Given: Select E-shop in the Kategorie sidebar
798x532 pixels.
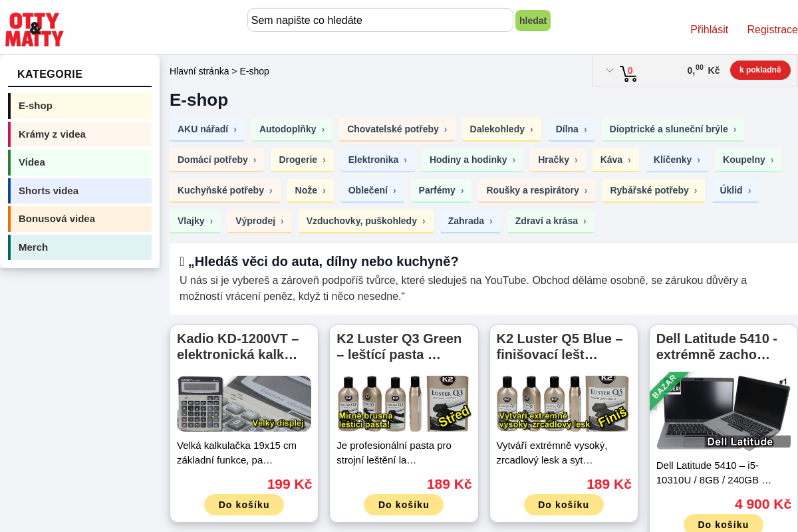Looking at the screenshot, I should point(80,106).
